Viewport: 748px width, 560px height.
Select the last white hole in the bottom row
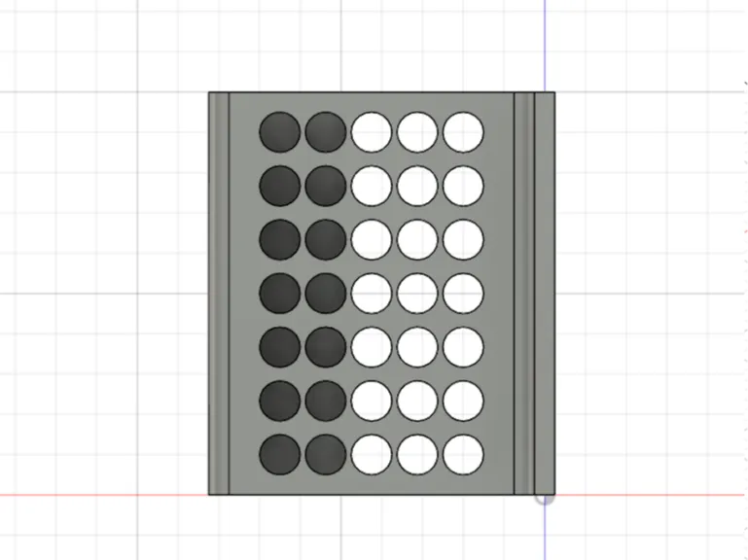463,455
